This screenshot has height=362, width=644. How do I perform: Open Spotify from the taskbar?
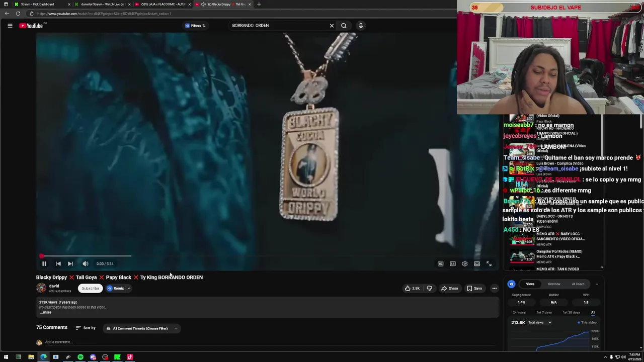tap(80, 357)
